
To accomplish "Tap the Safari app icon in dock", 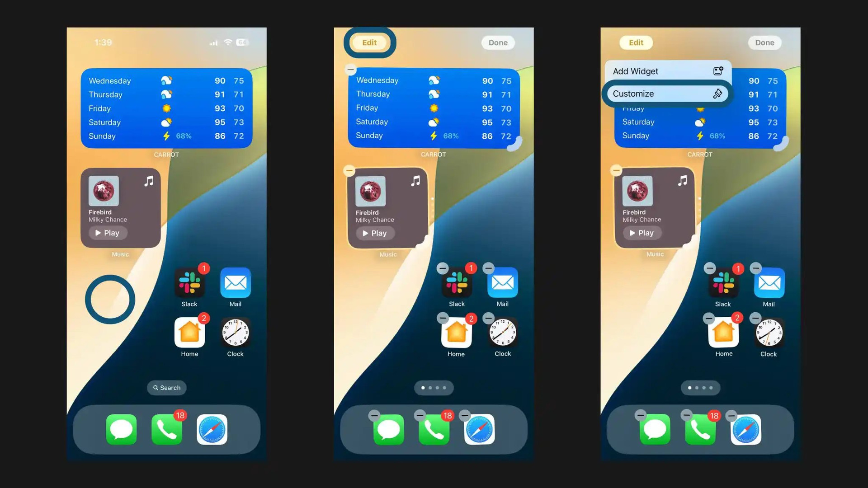I will pos(212,429).
